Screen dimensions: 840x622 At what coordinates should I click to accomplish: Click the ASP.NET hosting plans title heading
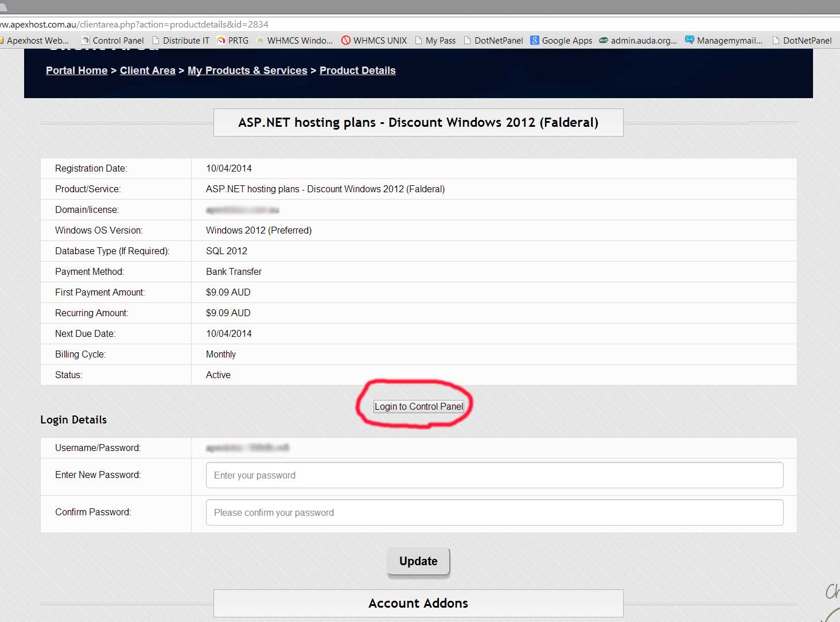418,122
